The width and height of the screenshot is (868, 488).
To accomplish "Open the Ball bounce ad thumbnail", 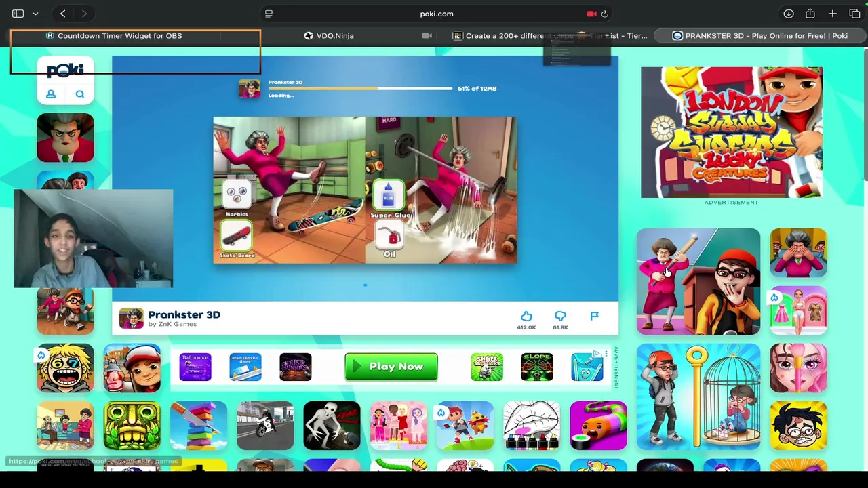I will 195,367.
